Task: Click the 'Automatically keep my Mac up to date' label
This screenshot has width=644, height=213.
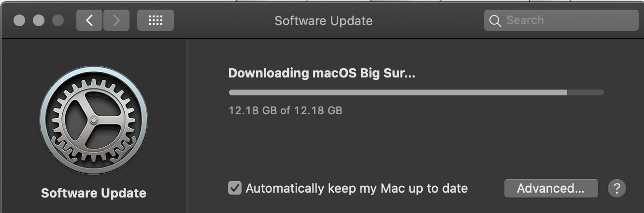Action: tap(357, 188)
